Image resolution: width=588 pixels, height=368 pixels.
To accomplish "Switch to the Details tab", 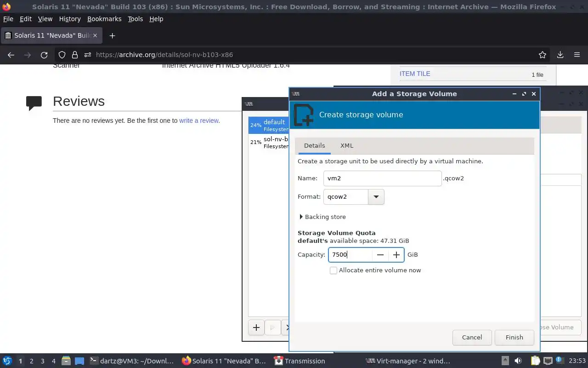I will (x=314, y=146).
